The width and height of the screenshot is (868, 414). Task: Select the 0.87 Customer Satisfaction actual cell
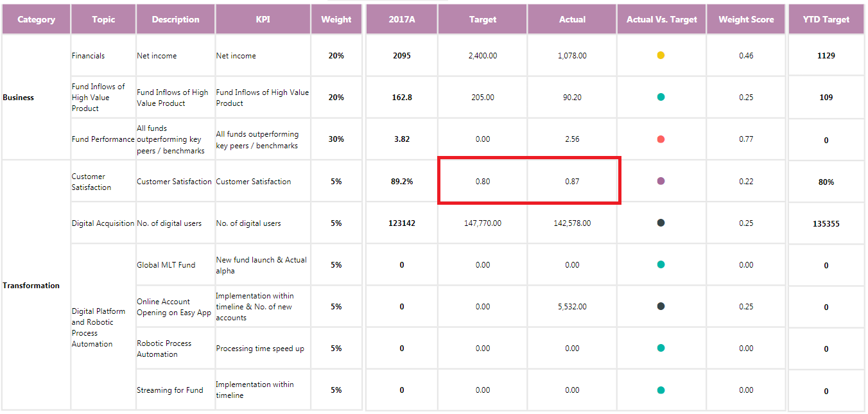572,182
